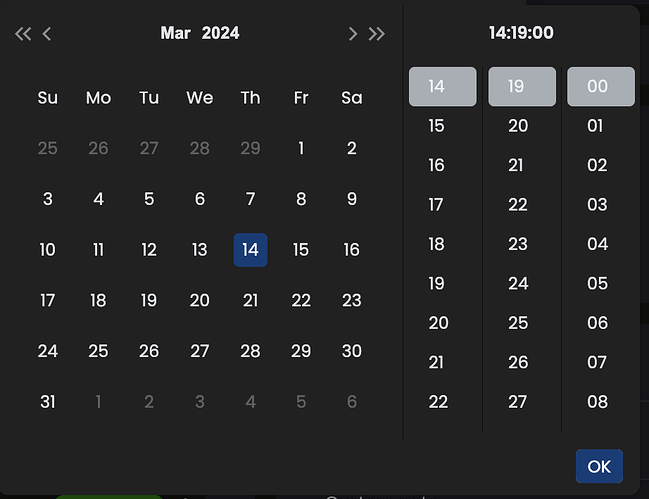This screenshot has width=649, height=499.
Task: Select the highlighted date March 14
Action: [250, 250]
